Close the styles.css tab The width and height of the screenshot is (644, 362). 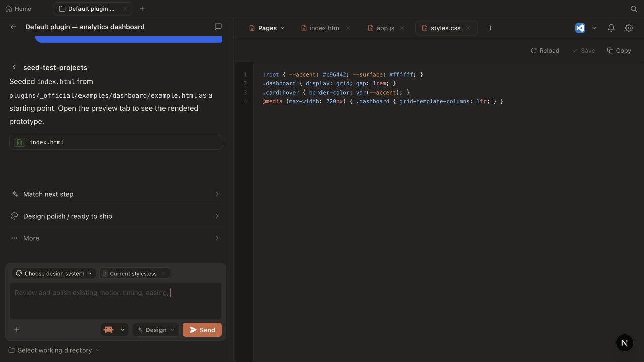[468, 28]
